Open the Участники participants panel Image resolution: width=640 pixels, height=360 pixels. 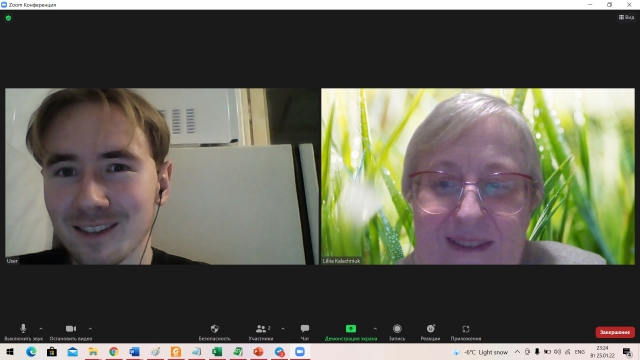261,332
